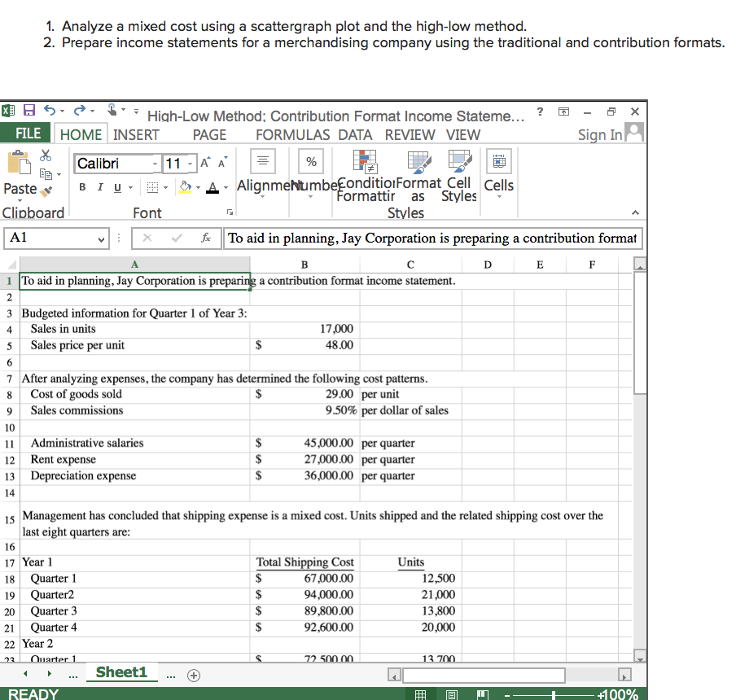Click the Select All corner triangle
Viewport: 736px width, 700px height.
pos(11,265)
